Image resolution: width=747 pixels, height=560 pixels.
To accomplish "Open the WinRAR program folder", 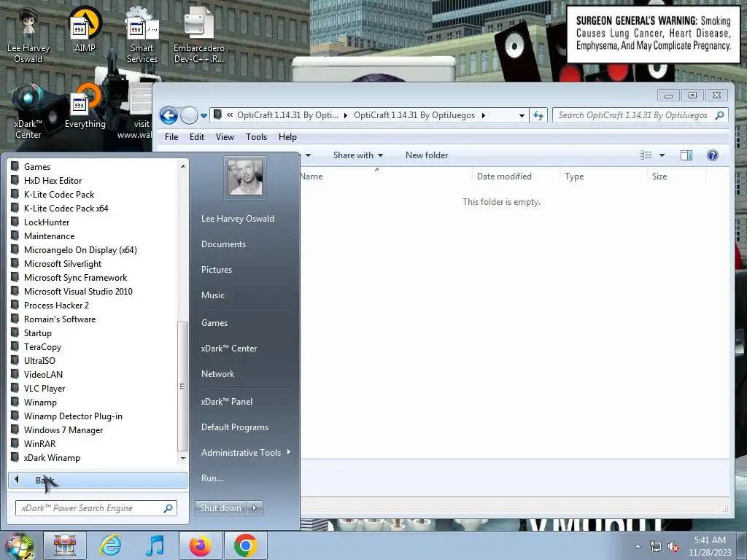I will pos(40,444).
